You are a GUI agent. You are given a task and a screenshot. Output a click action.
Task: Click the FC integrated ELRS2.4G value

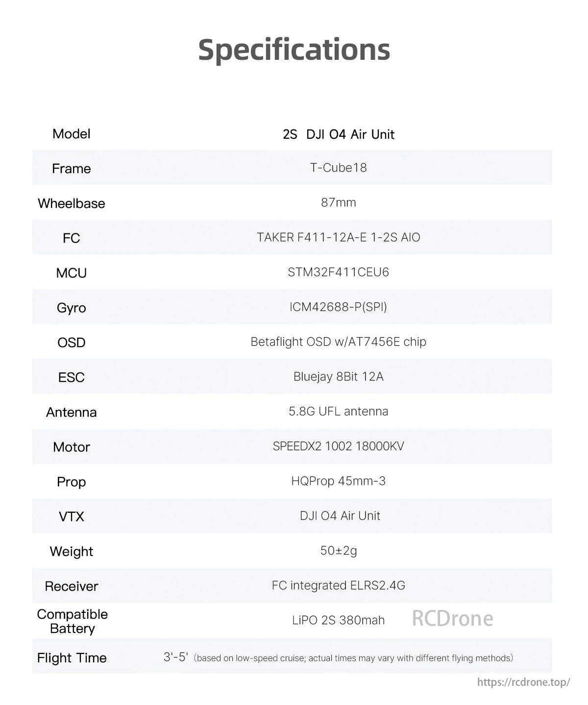pyautogui.click(x=339, y=585)
